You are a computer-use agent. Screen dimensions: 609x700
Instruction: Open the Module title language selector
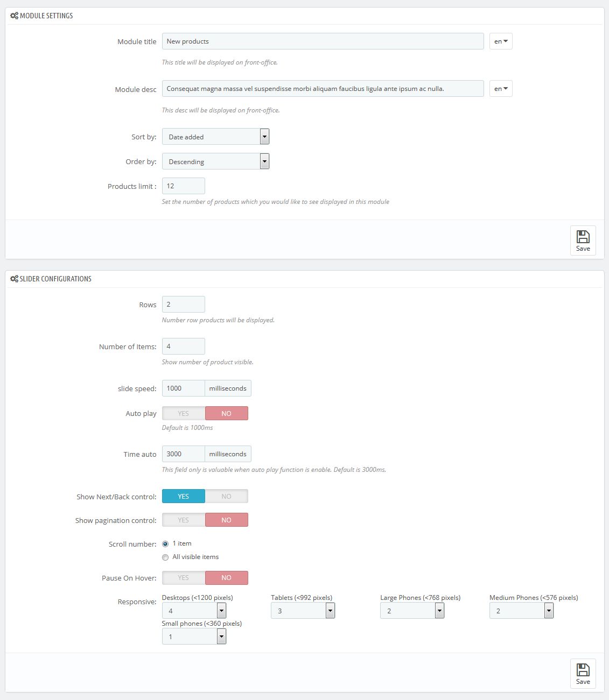tap(501, 41)
